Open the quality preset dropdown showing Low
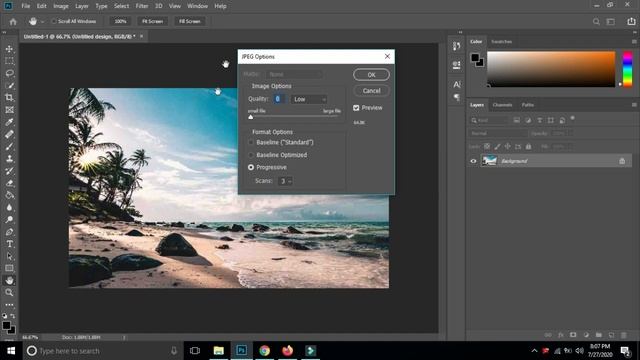640x360 pixels. pyautogui.click(x=309, y=99)
